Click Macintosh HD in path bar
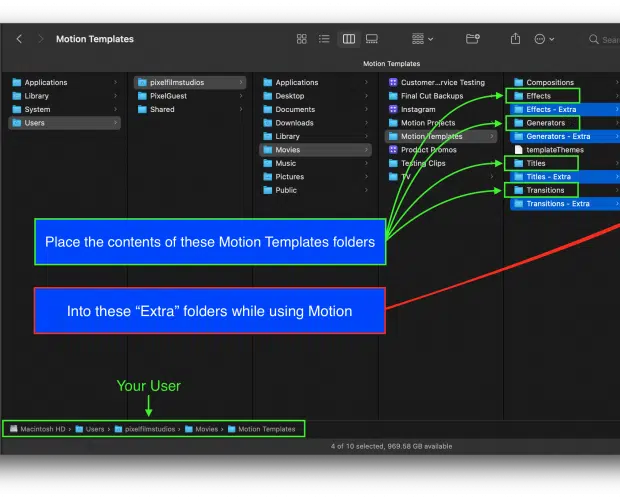The image size is (620, 500). pos(38,429)
